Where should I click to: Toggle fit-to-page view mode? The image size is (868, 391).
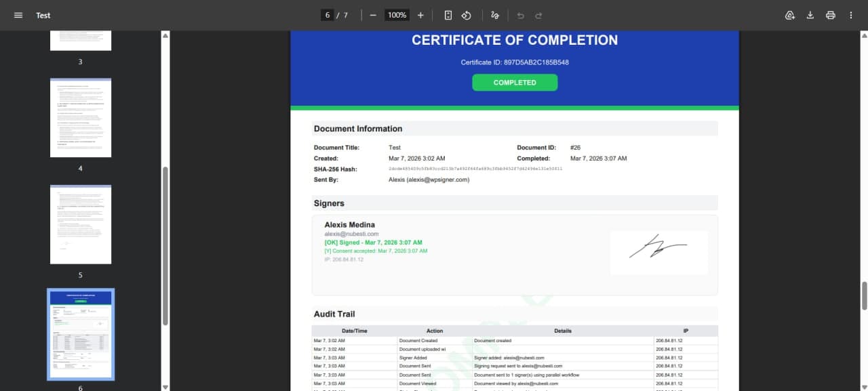[x=448, y=14]
